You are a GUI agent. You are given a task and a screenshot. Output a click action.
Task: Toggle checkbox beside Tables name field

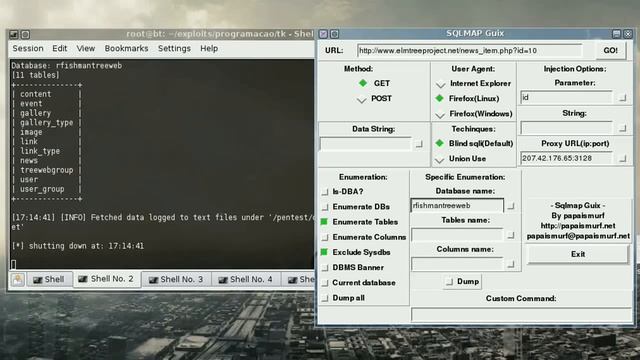(x=510, y=236)
